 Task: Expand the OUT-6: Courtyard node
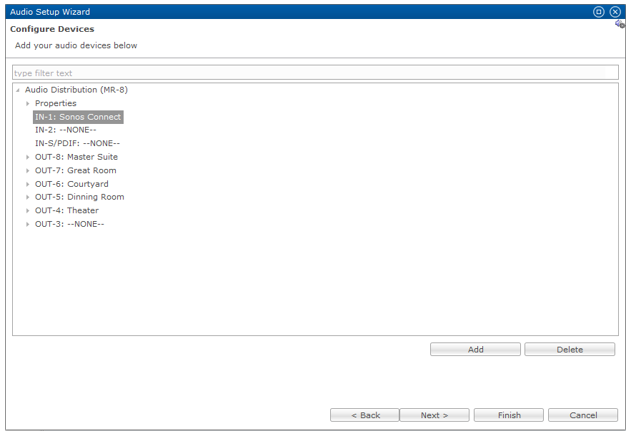click(27, 184)
